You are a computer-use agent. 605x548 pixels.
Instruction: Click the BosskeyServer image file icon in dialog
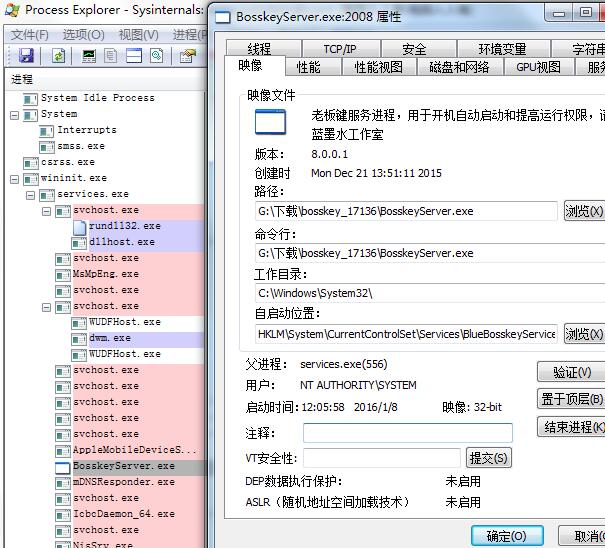(270, 122)
